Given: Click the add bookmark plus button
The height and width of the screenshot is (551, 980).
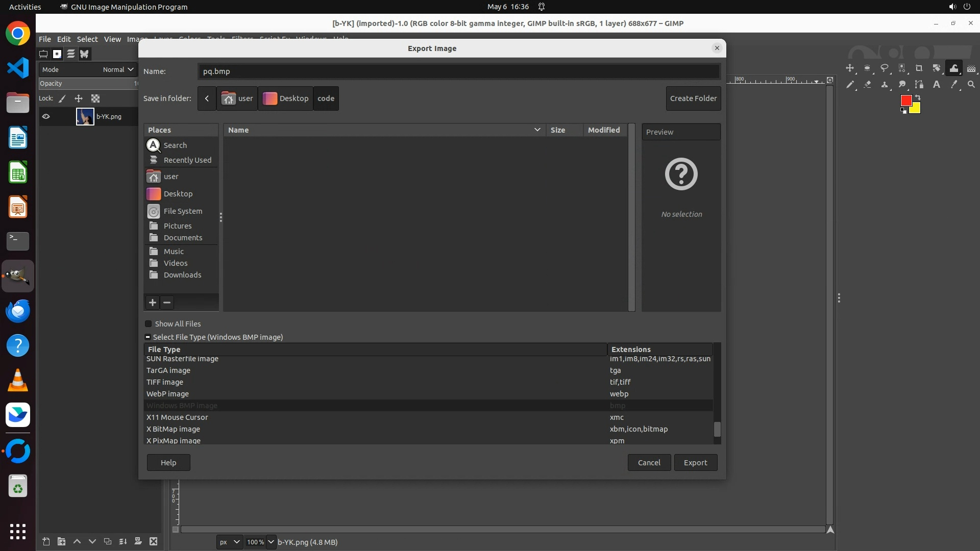Looking at the screenshot, I should point(152,303).
